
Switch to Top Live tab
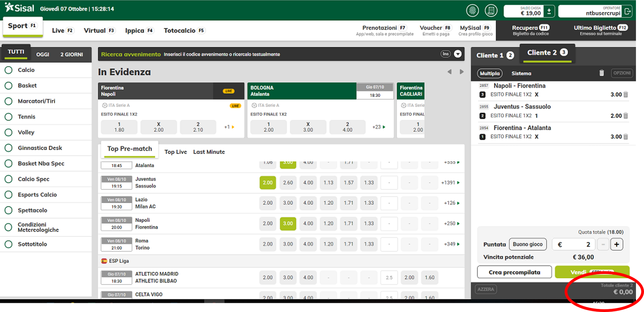click(x=175, y=152)
